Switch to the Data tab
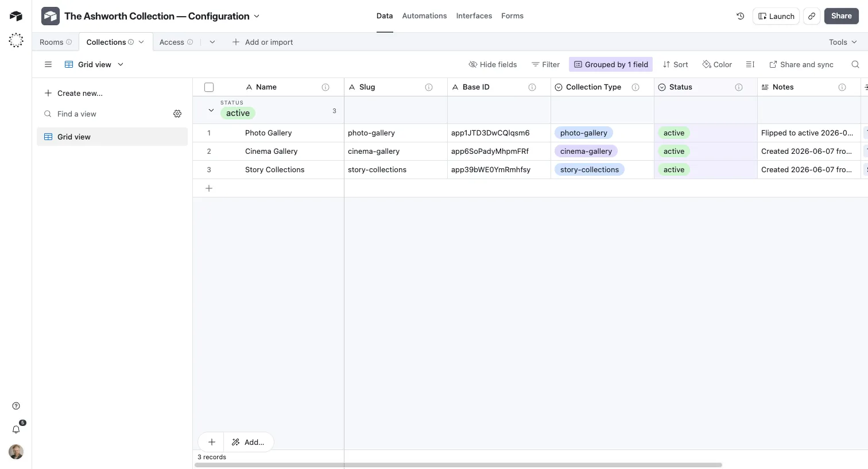The height and width of the screenshot is (469, 868). (x=385, y=16)
